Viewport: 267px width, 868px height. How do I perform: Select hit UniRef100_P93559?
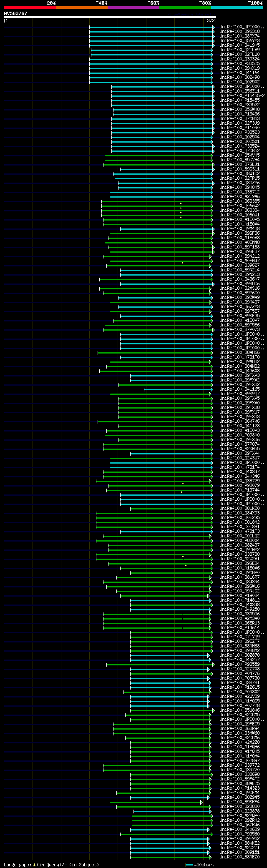tap(239, 664)
